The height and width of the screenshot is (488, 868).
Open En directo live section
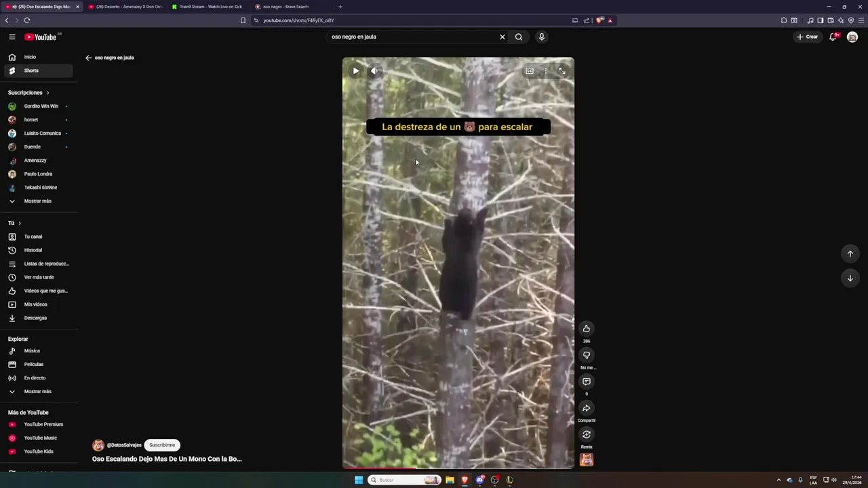38,378
